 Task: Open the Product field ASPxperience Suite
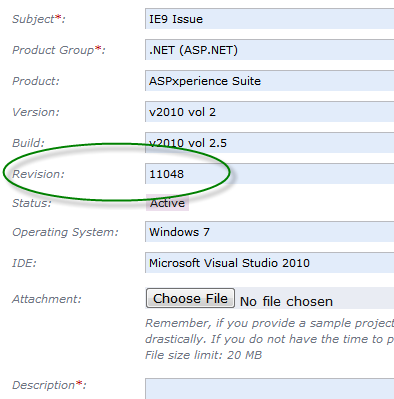pos(270,81)
